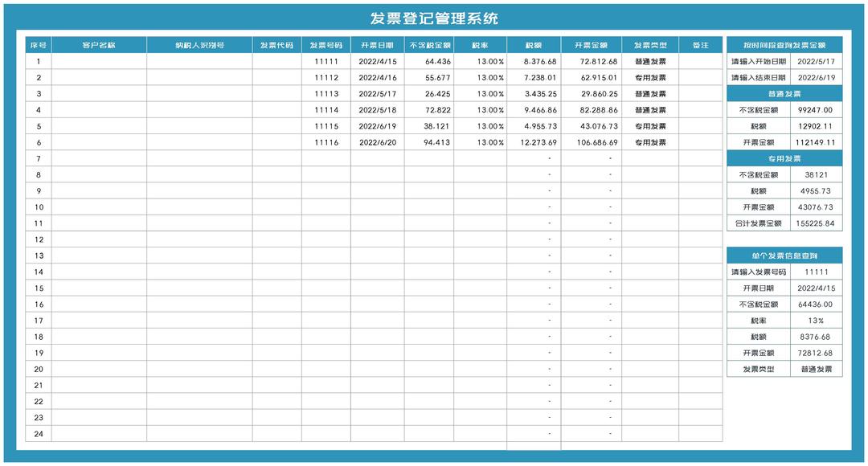
Task: Click the 客户名称 cell in row 1
Action: pyautogui.click(x=99, y=61)
